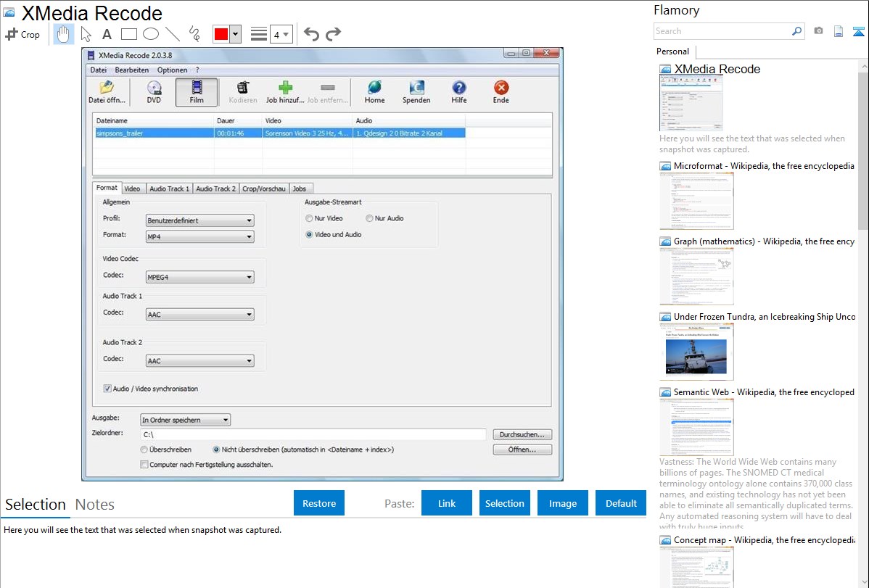869x588 pixels.
Task: Click the undo arrow
Action: pos(311,34)
